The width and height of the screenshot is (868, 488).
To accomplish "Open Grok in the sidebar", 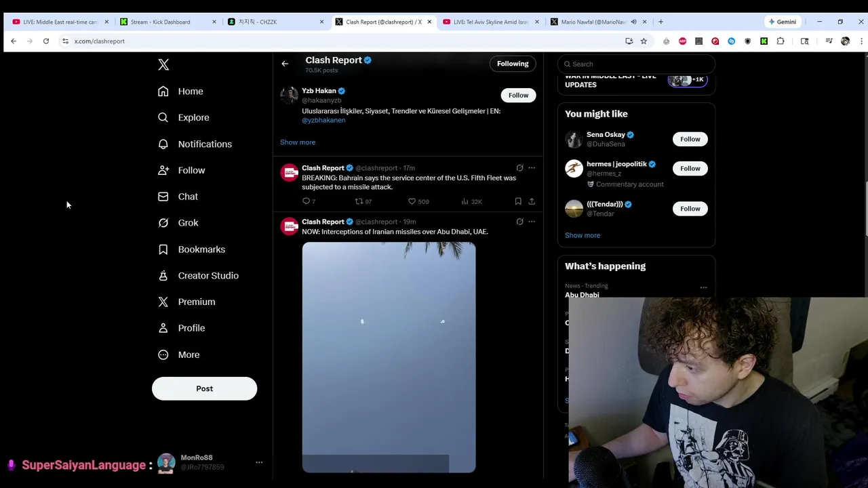I will tap(178, 222).
